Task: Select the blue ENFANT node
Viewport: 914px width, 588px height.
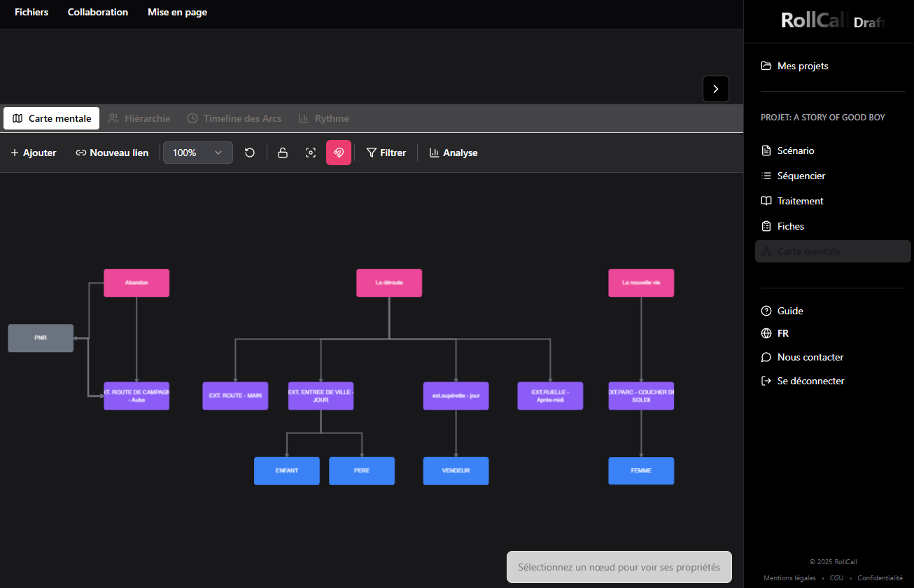Action: tap(287, 471)
